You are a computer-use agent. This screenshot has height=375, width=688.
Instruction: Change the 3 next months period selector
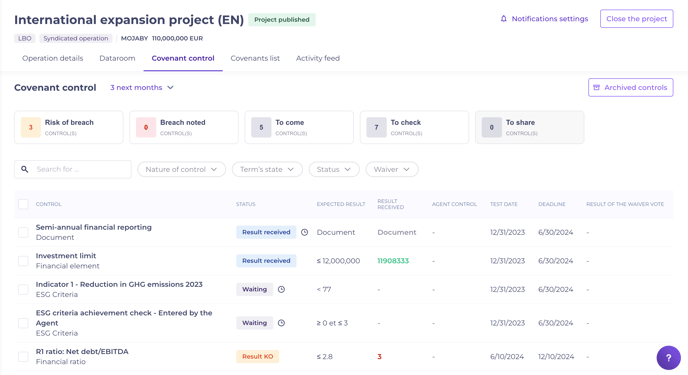142,88
